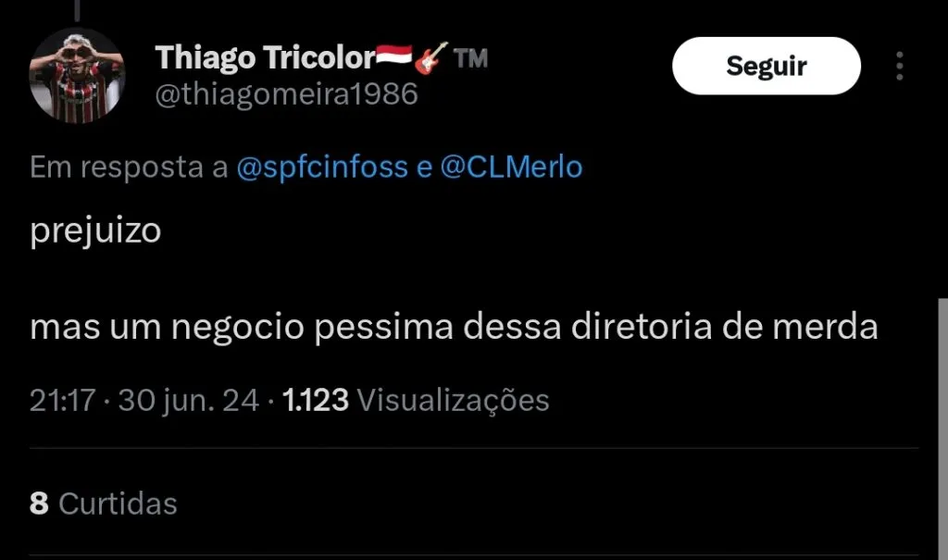Click the Em resposta a label
Image resolution: width=948 pixels, height=560 pixels.
point(129,167)
